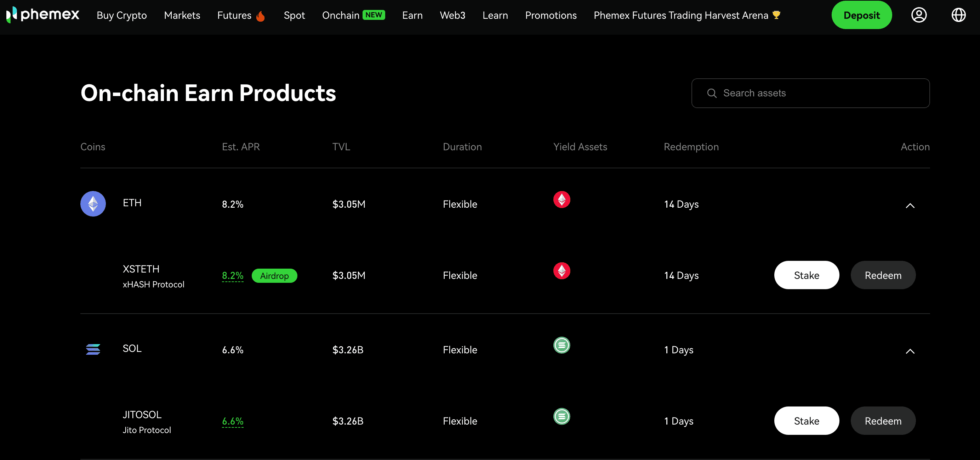Click the XSTETH row yield asset icon
The width and height of the screenshot is (980, 460).
pyautogui.click(x=562, y=271)
